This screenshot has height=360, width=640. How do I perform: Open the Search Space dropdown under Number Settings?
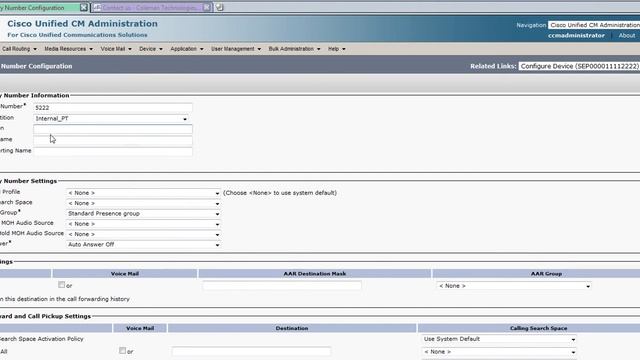143,203
